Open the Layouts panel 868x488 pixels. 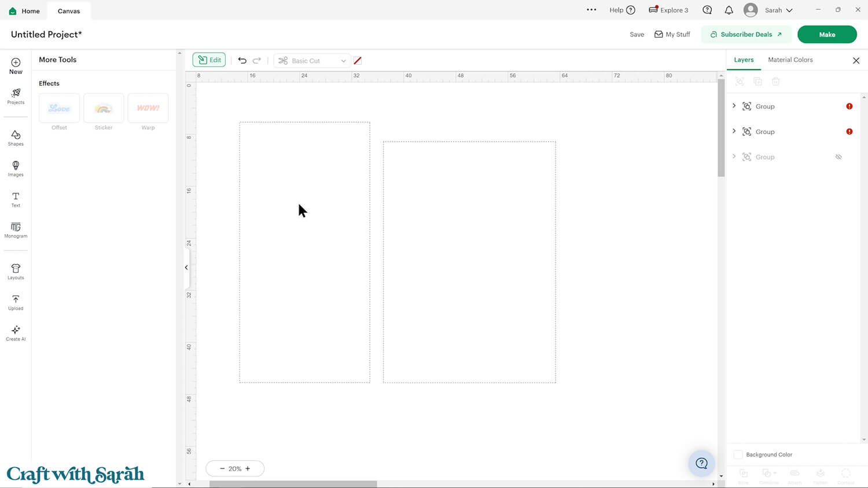tap(16, 271)
